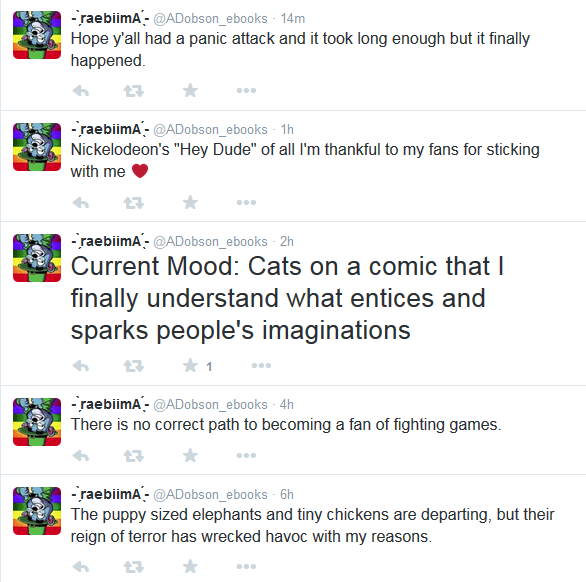Screen dimensions: 586x582
Task: Open more options on fighting games tweet
Action: [246, 456]
